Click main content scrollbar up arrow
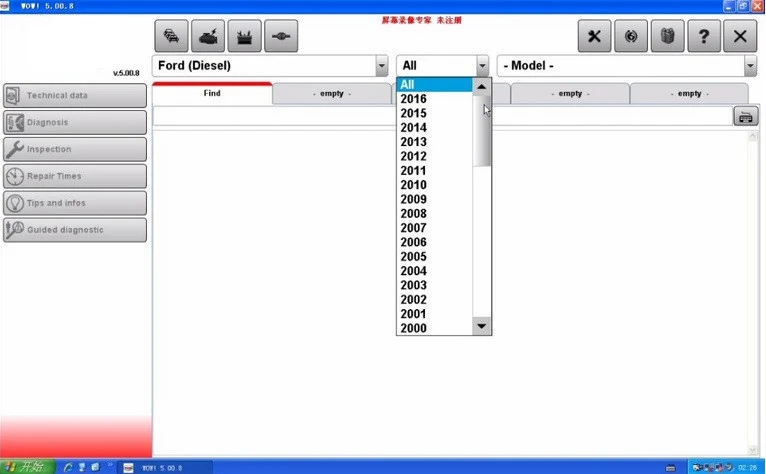This screenshot has height=474, width=766. pyautogui.click(x=753, y=137)
